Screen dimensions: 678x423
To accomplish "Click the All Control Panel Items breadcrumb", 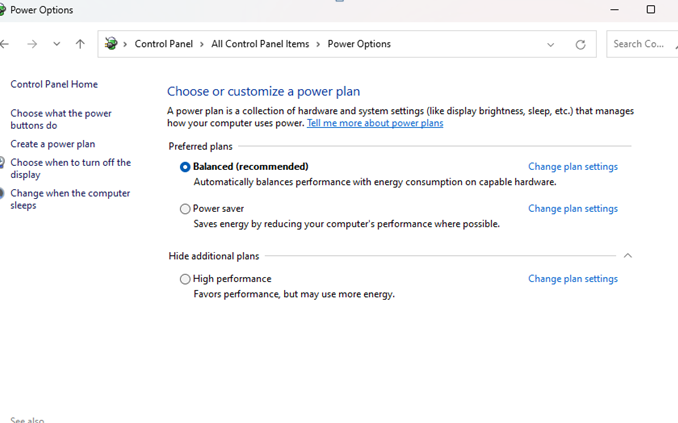I will pyautogui.click(x=260, y=44).
